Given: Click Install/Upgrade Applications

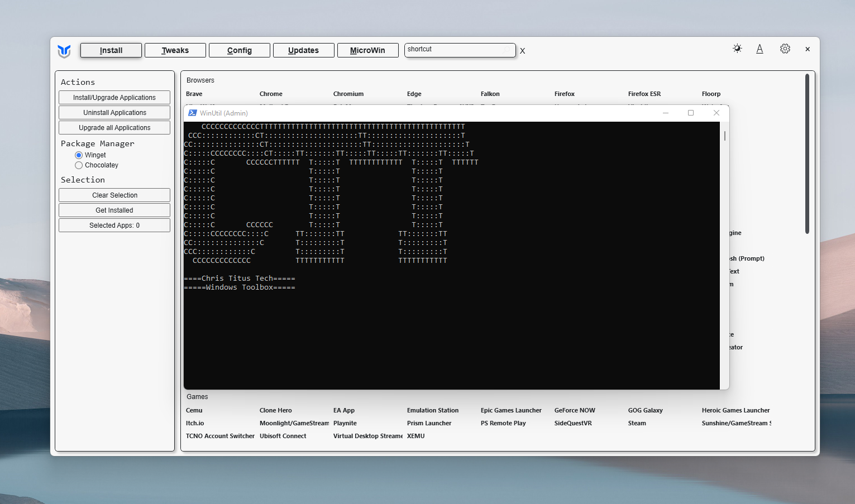Looking at the screenshot, I should [114, 97].
